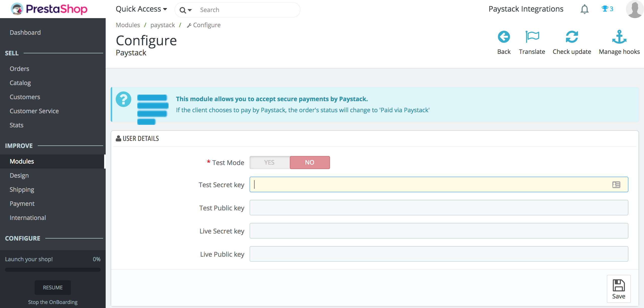
Task: Open the Quick Access dropdown
Action: point(142,9)
